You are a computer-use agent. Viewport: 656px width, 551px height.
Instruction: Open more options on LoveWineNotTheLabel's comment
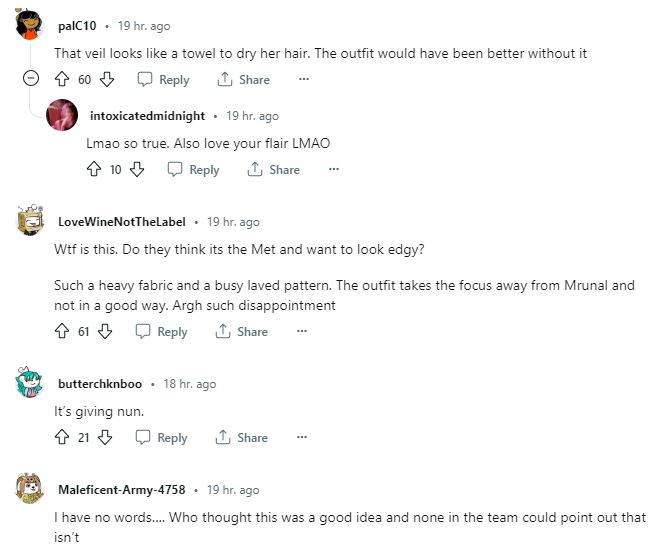(303, 331)
